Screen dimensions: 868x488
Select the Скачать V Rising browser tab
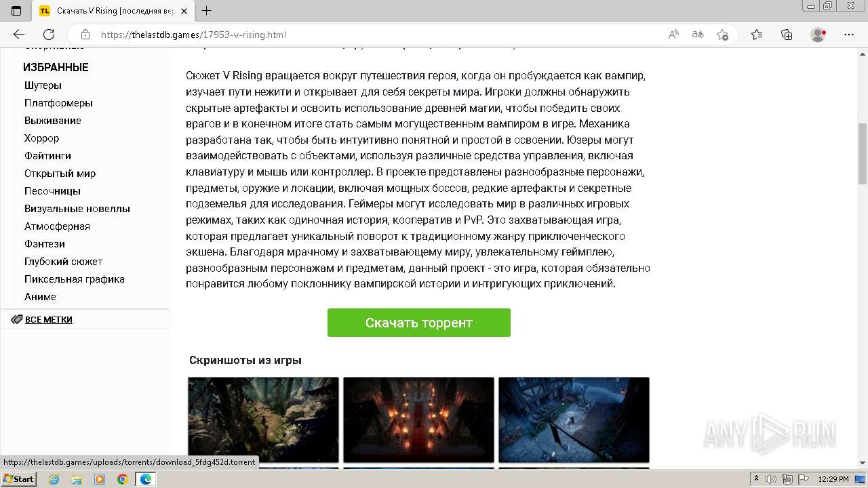click(112, 11)
